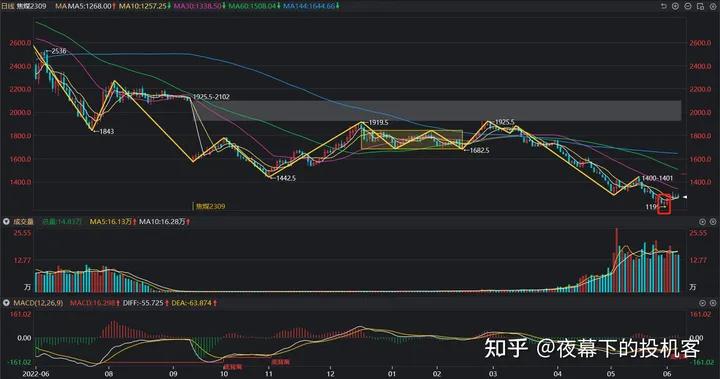The width and height of the screenshot is (720, 379).
Task: Collapse the 成交量 volume panel dropdown arrow
Action: pyautogui.click(x=6, y=221)
